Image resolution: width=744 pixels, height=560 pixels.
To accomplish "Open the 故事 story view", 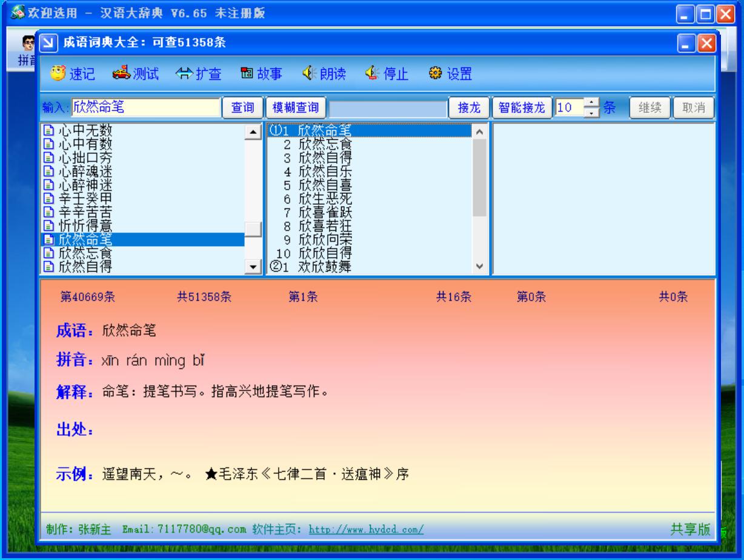I will coord(261,74).
